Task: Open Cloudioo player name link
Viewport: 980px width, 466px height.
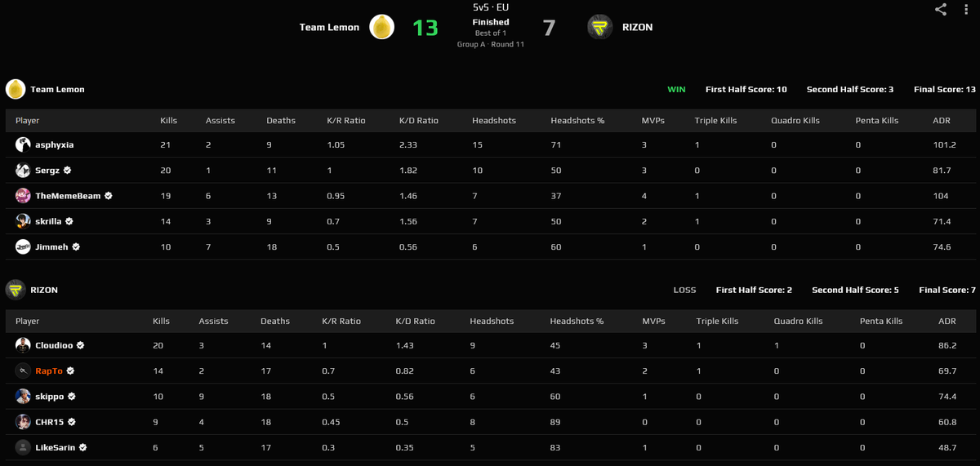Action: pos(54,345)
